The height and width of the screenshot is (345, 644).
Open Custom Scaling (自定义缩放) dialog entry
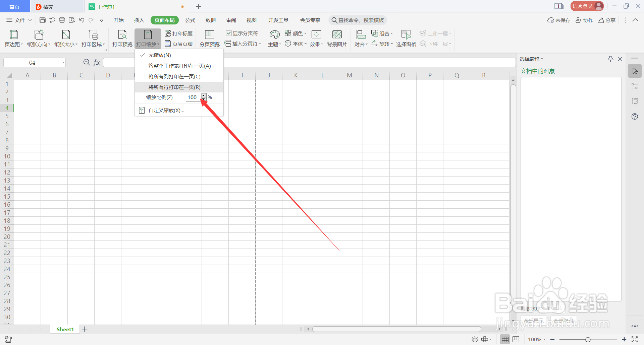point(179,110)
